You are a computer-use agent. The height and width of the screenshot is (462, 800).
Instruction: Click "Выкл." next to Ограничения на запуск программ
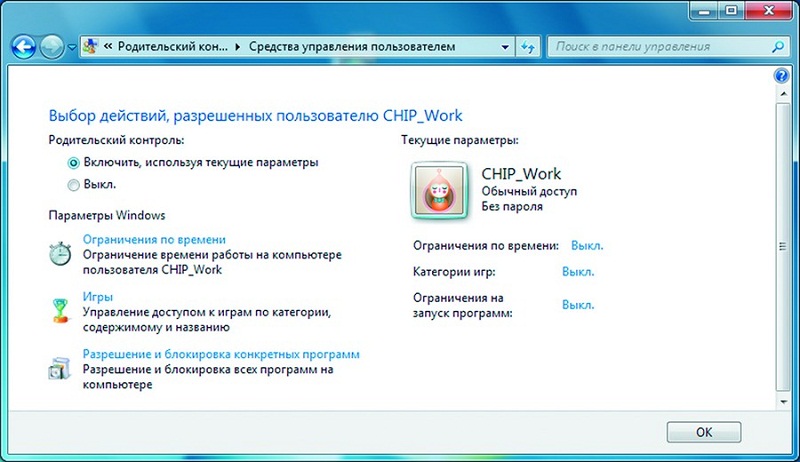tap(578, 305)
